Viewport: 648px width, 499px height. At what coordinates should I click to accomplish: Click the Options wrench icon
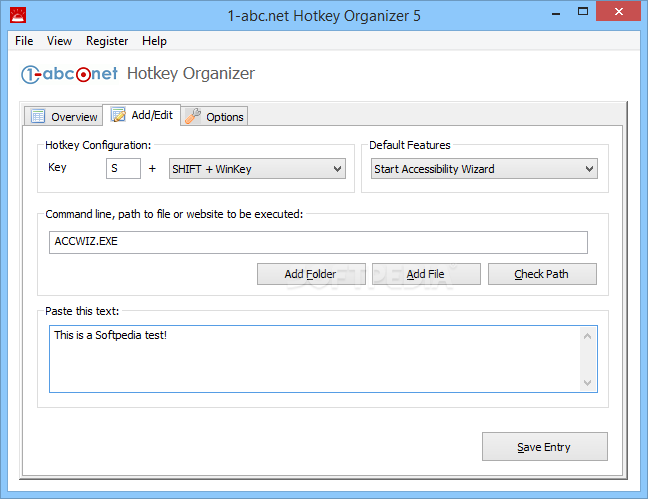[193, 116]
